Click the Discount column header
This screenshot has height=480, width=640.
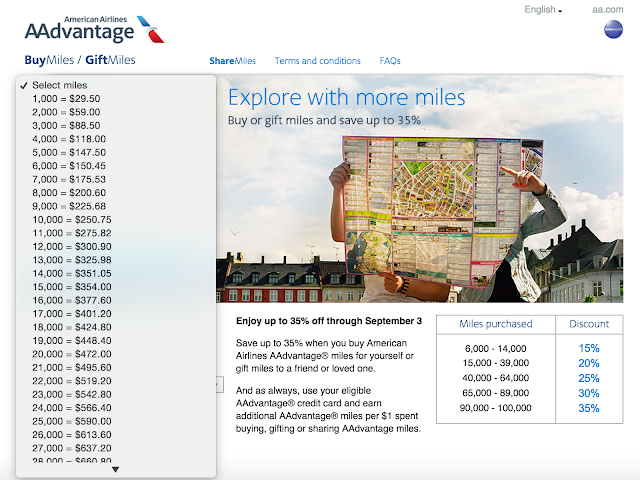pos(589,324)
